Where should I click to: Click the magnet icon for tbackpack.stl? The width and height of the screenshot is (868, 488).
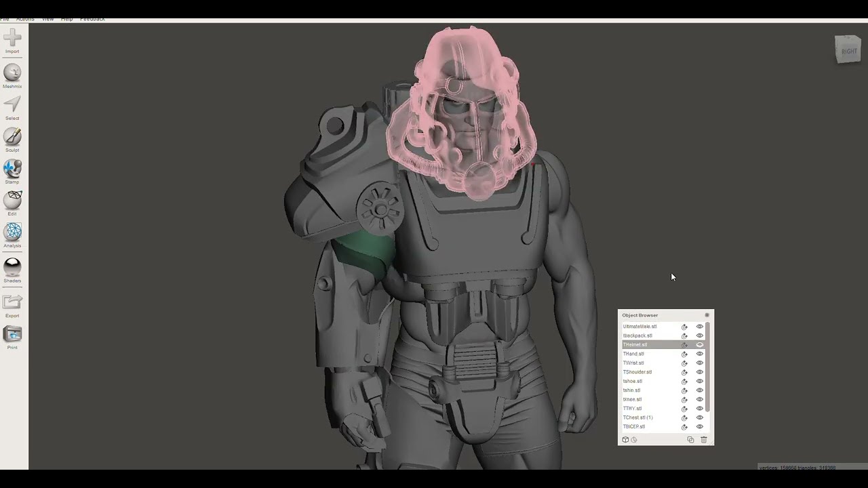point(684,335)
